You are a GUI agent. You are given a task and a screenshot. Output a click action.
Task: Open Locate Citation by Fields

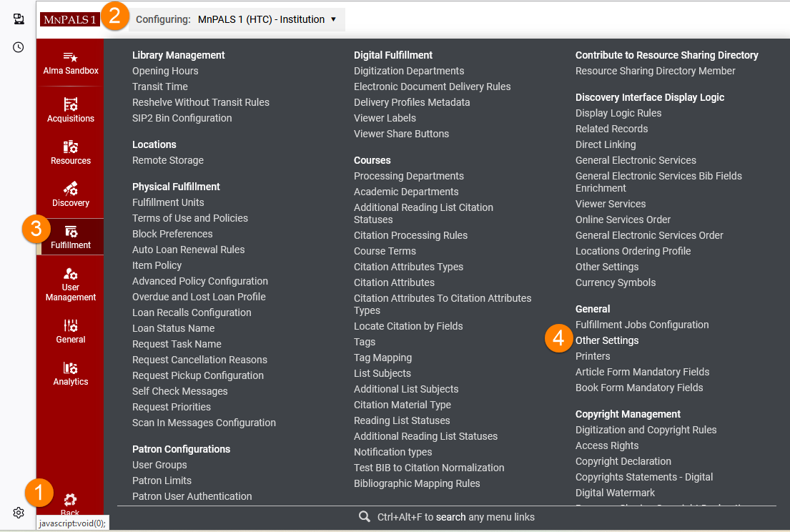click(x=408, y=326)
